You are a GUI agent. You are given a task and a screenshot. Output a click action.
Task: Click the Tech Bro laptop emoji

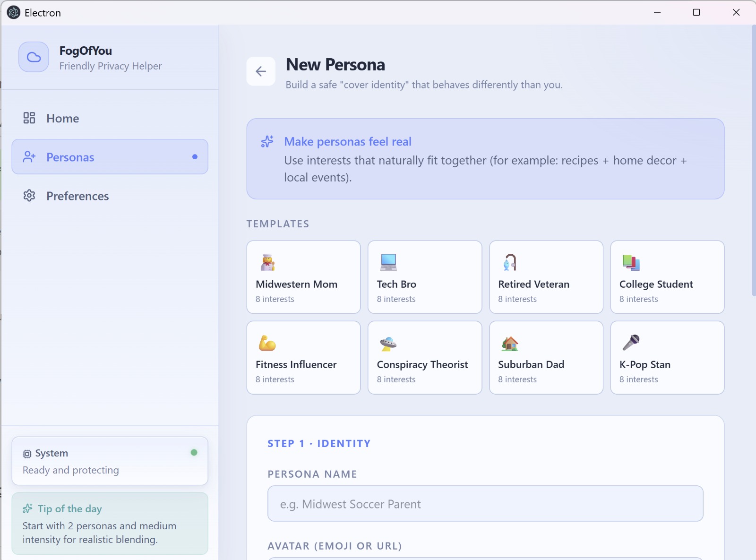coord(388,262)
